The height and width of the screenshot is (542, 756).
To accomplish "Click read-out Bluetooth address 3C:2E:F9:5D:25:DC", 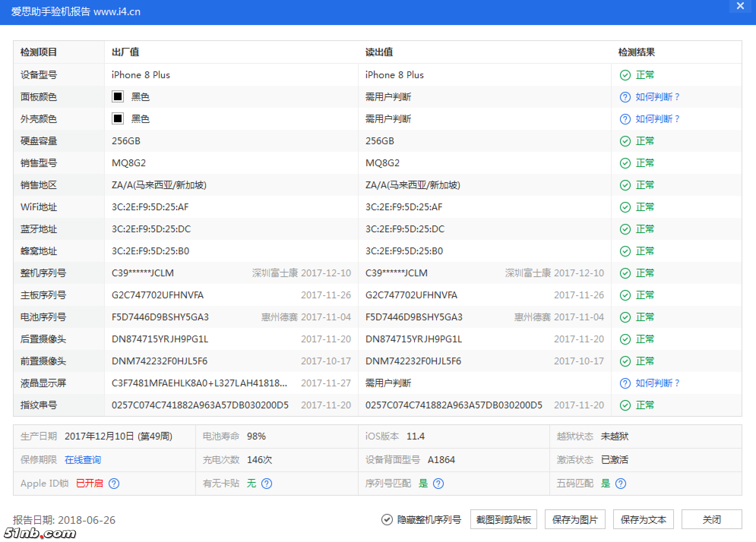I will (x=405, y=229).
